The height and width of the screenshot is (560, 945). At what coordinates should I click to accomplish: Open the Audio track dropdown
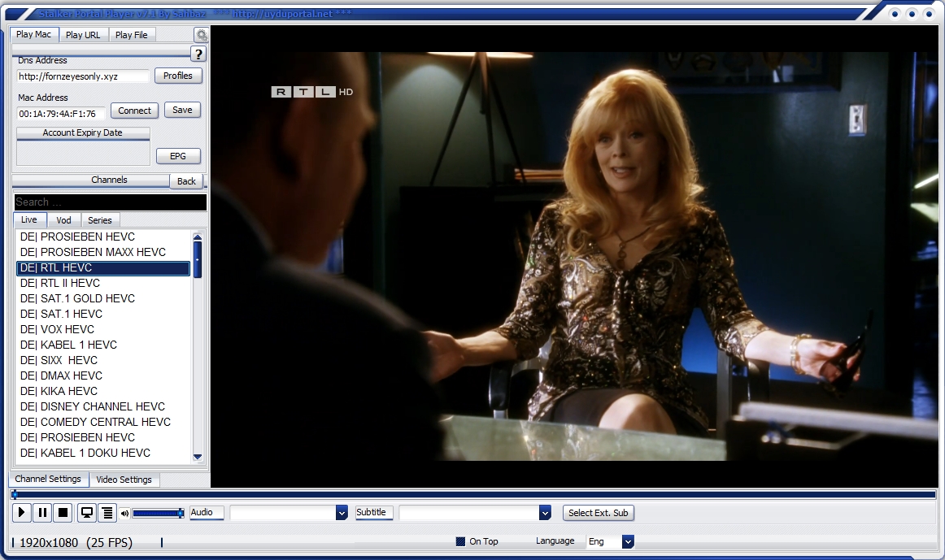coord(342,513)
